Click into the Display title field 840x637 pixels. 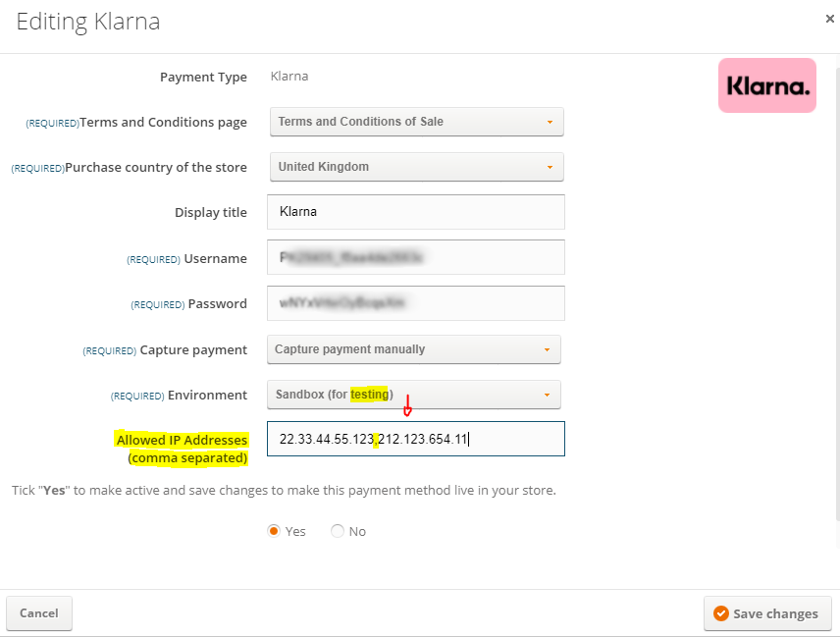tap(416, 212)
